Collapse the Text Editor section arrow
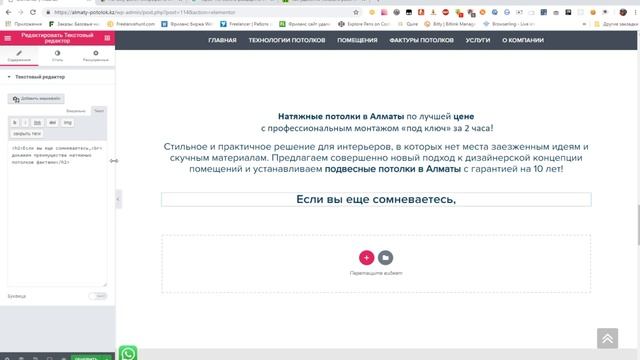Viewport: 640px width, 360px height. pyautogui.click(x=9, y=77)
